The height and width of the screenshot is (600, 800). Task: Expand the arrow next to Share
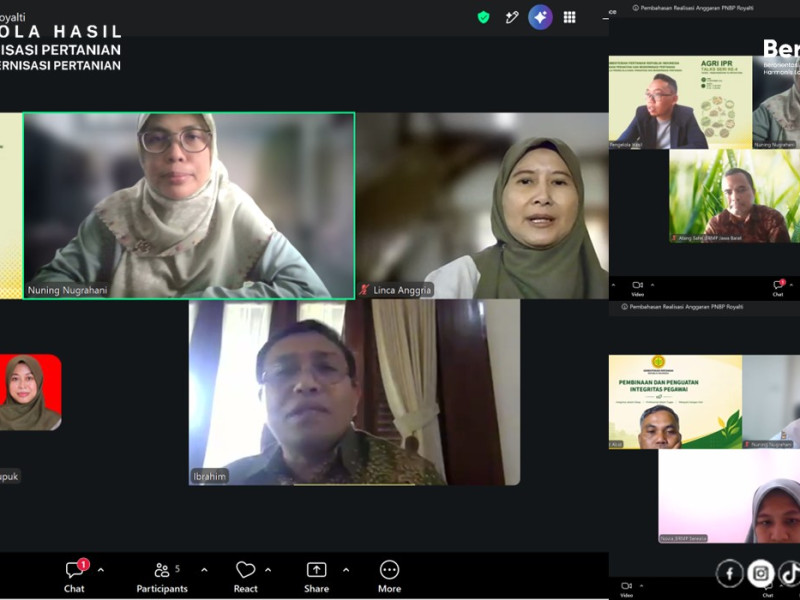(346, 570)
